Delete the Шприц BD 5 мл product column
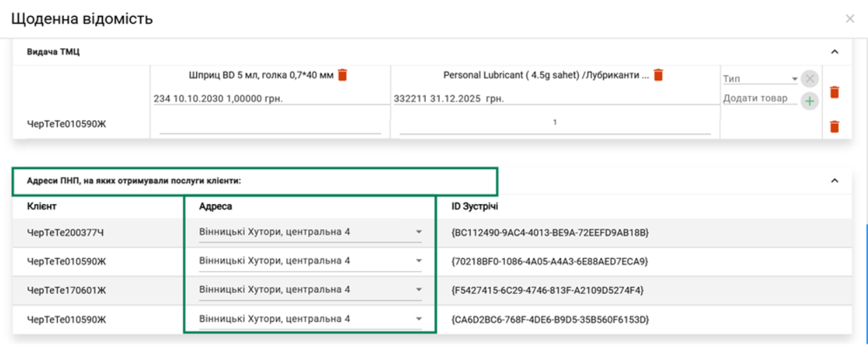The image size is (868, 353). [x=342, y=75]
